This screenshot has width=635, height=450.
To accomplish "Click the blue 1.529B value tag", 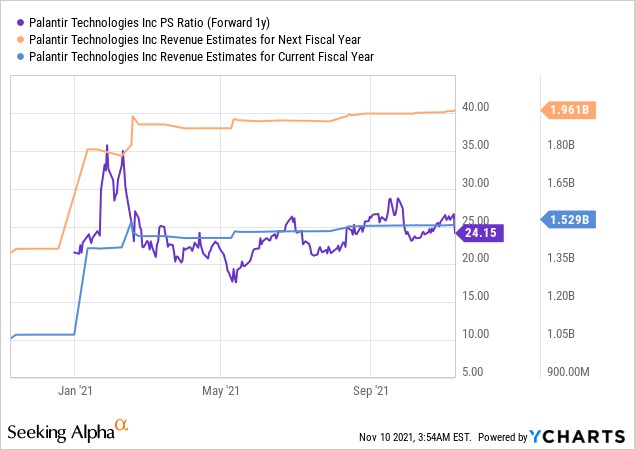I will (569, 220).
